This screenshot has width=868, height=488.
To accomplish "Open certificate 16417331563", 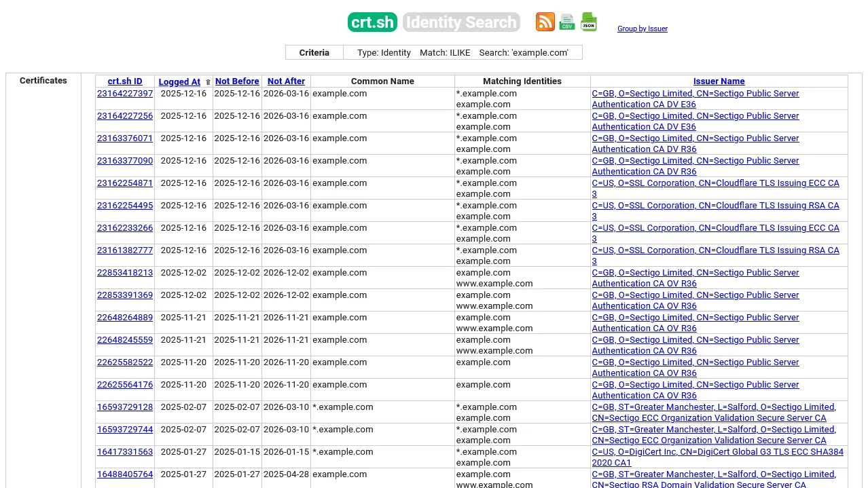I will [124, 452].
